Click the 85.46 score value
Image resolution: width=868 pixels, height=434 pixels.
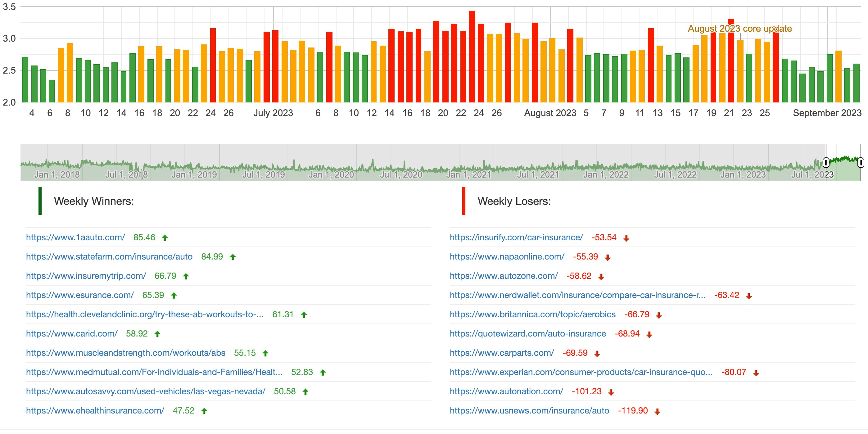pyautogui.click(x=144, y=237)
